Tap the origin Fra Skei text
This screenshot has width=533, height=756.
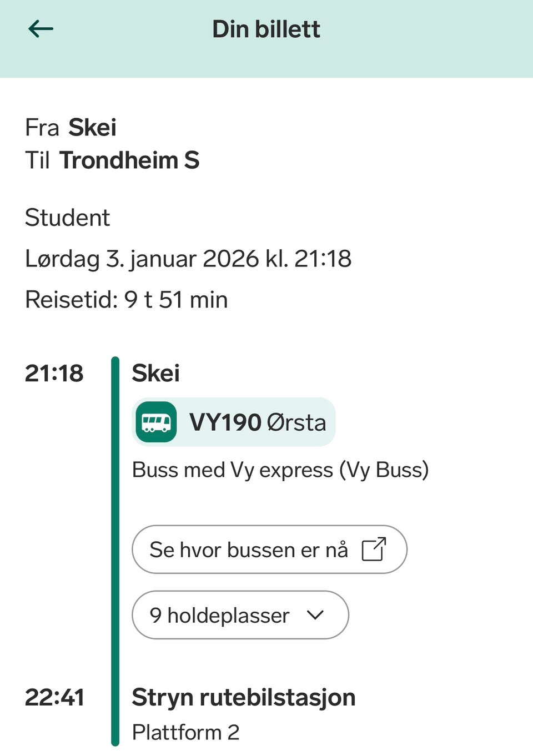coord(71,128)
